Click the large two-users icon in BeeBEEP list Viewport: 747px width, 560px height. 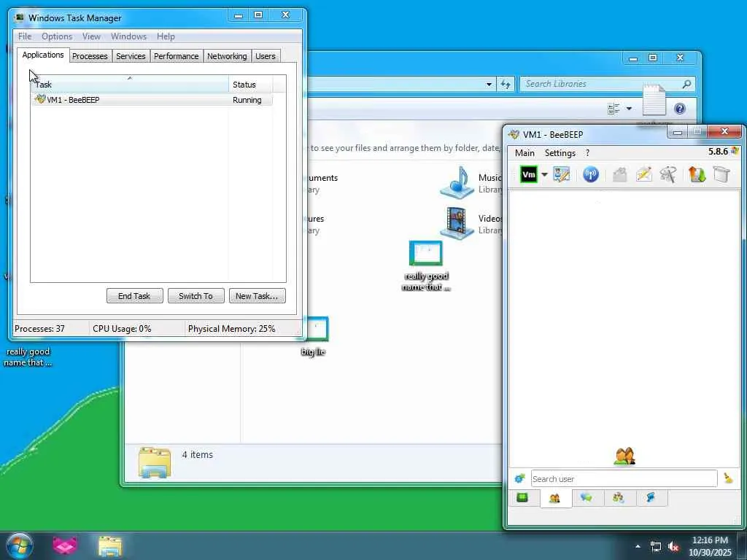point(624,456)
